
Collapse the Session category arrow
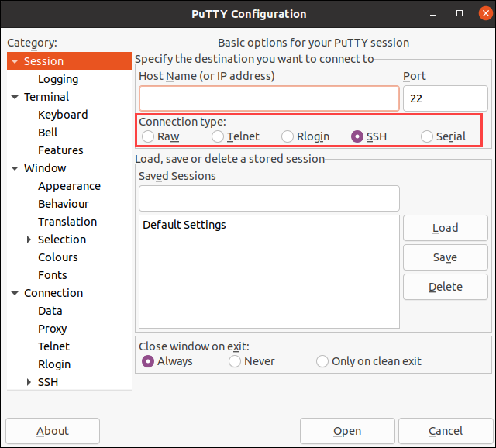(x=15, y=61)
